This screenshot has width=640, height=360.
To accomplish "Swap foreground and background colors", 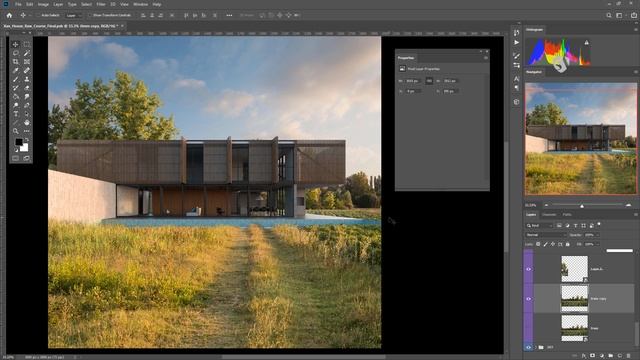I will (x=27, y=140).
